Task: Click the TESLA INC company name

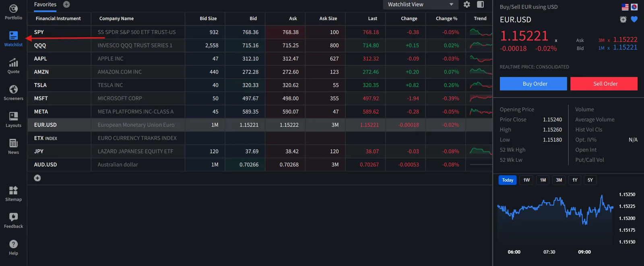Action: [110, 85]
